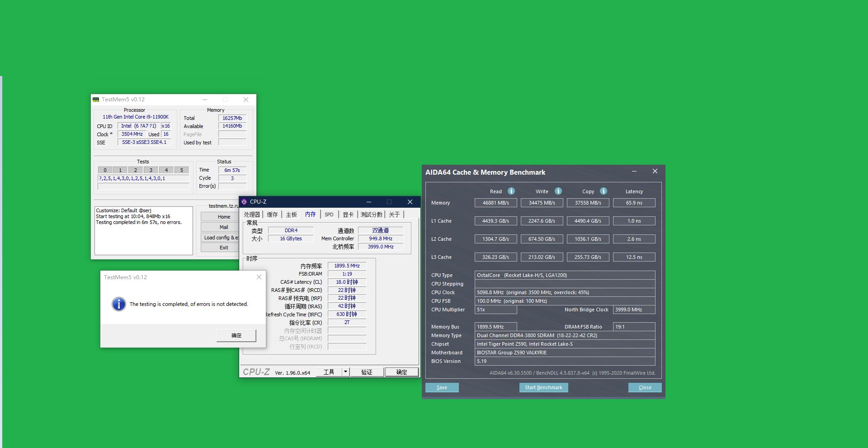Click the Save button in AIDA64
The height and width of the screenshot is (448, 868).
[x=442, y=387]
